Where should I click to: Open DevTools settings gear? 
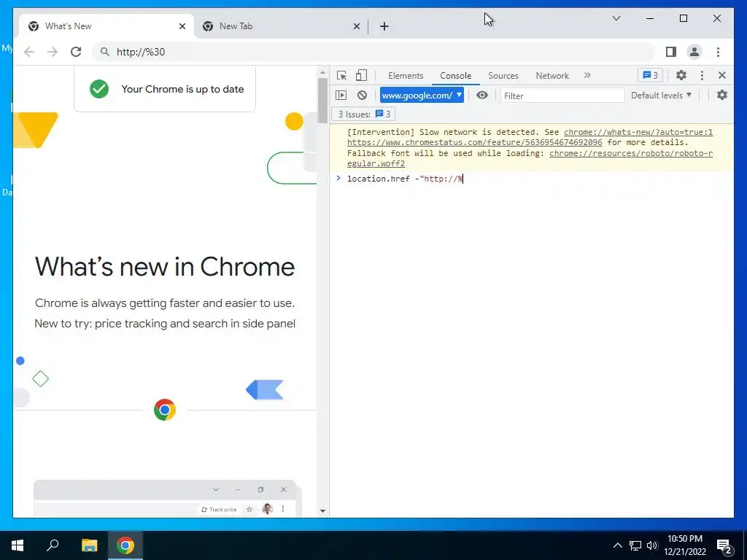tap(681, 75)
